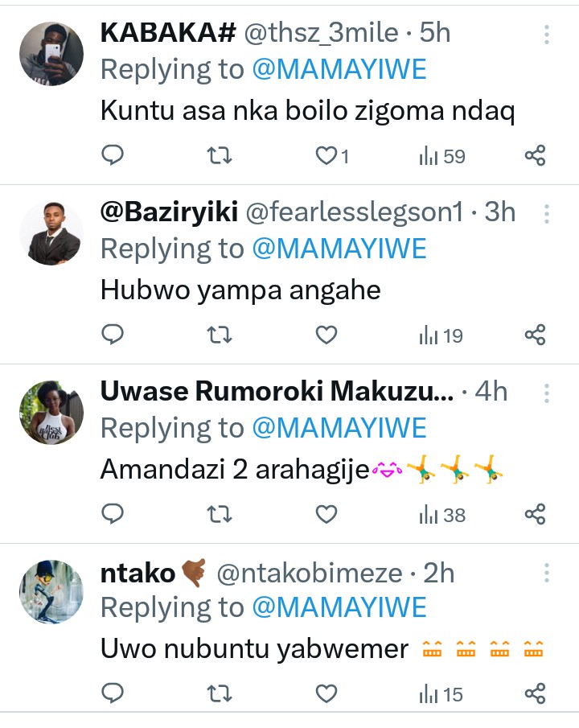This screenshot has height=728, width=579.
Task: Open @fearlesslegson1 profile handle
Action: [x=354, y=212]
